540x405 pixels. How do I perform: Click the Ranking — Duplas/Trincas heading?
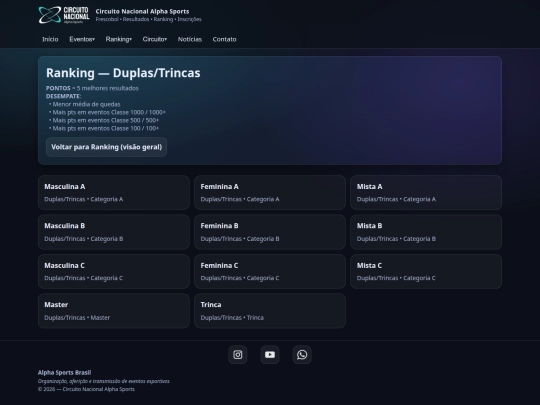[123, 73]
